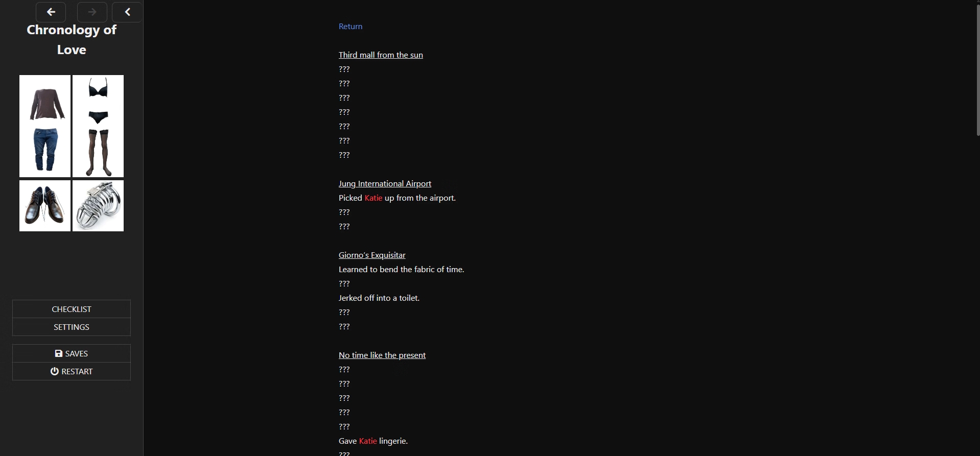Screen dimensions: 980x456
Task: Open the SAVES dialog
Action: click(72, 353)
